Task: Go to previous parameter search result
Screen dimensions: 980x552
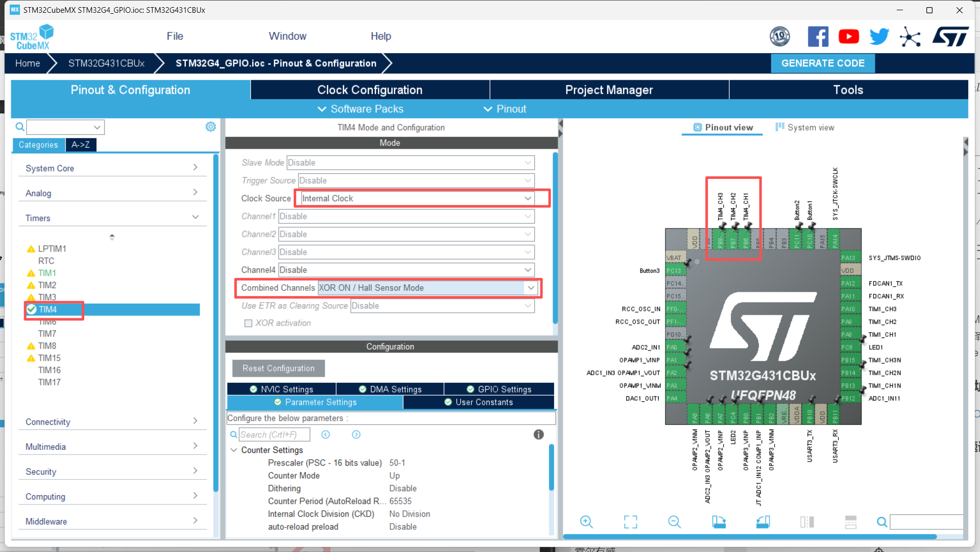Action: tap(325, 434)
